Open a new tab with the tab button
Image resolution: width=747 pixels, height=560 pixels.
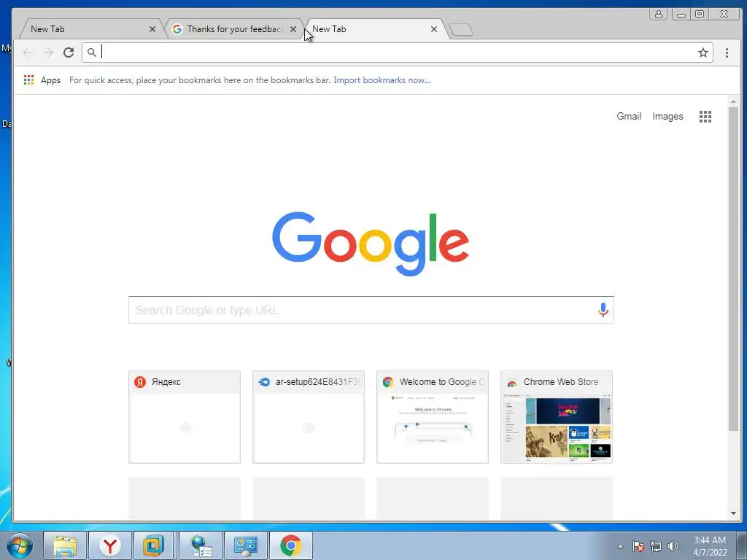coord(461,30)
